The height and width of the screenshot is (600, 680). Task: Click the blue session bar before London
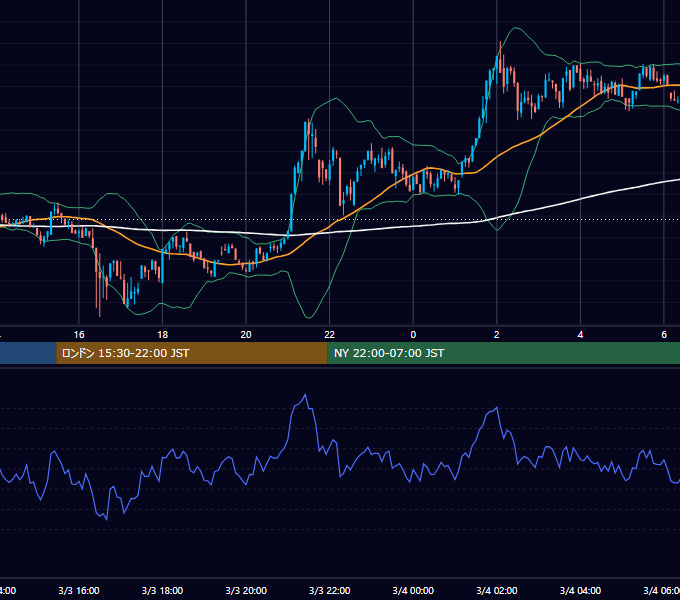tap(28, 353)
